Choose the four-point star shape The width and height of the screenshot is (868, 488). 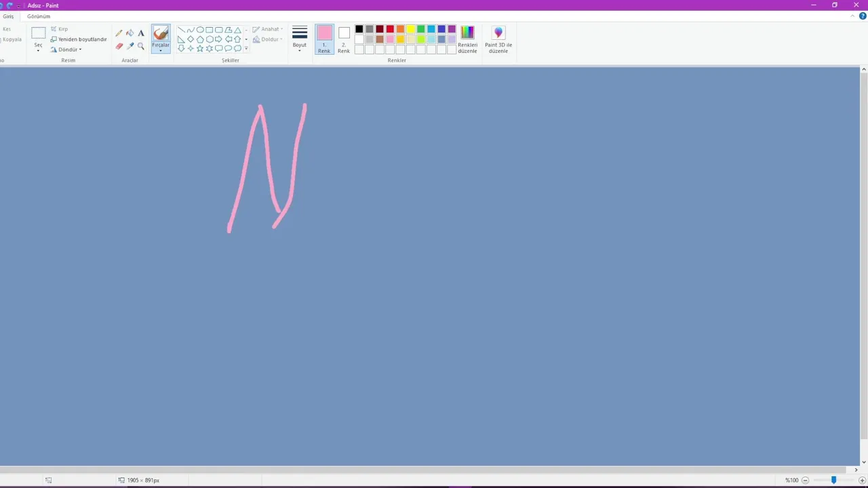tap(191, 48)
